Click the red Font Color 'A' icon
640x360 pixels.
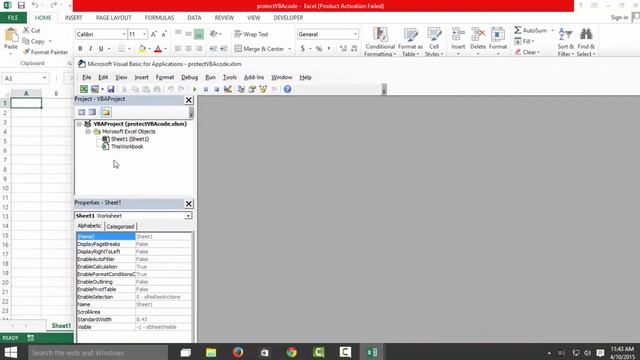click(x=158, y=49)
